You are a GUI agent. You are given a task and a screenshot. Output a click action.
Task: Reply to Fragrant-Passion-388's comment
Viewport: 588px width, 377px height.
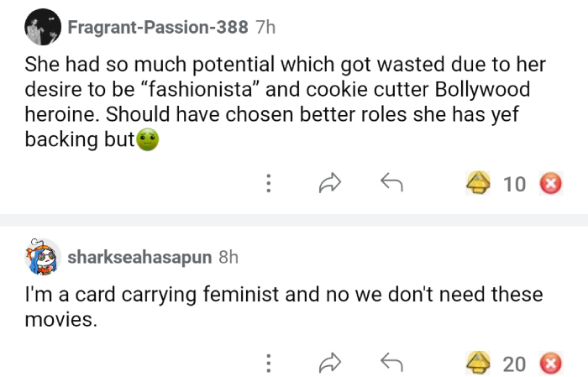point(389,183)
